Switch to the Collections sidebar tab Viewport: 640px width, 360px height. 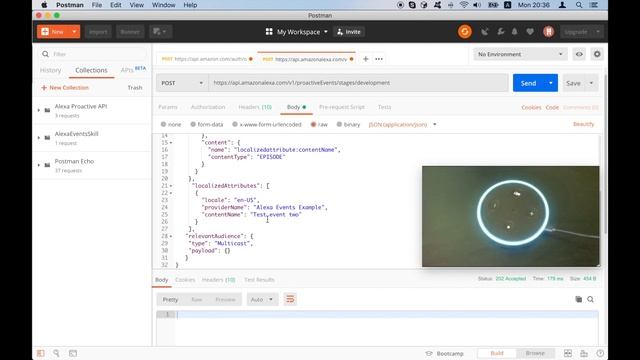[x=91, y=71]
